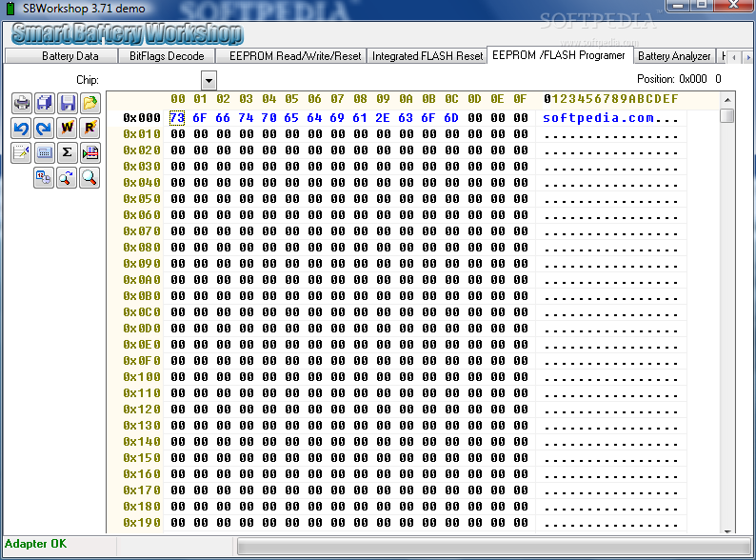Undo the last edit
756x560 pixels.
pos(22,129)
